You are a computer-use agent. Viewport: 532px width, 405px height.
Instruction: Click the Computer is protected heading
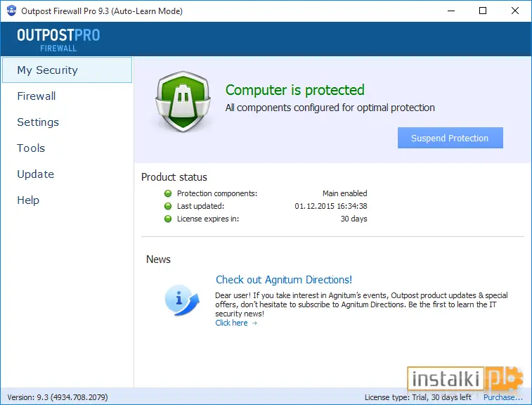tap(295, 90)
